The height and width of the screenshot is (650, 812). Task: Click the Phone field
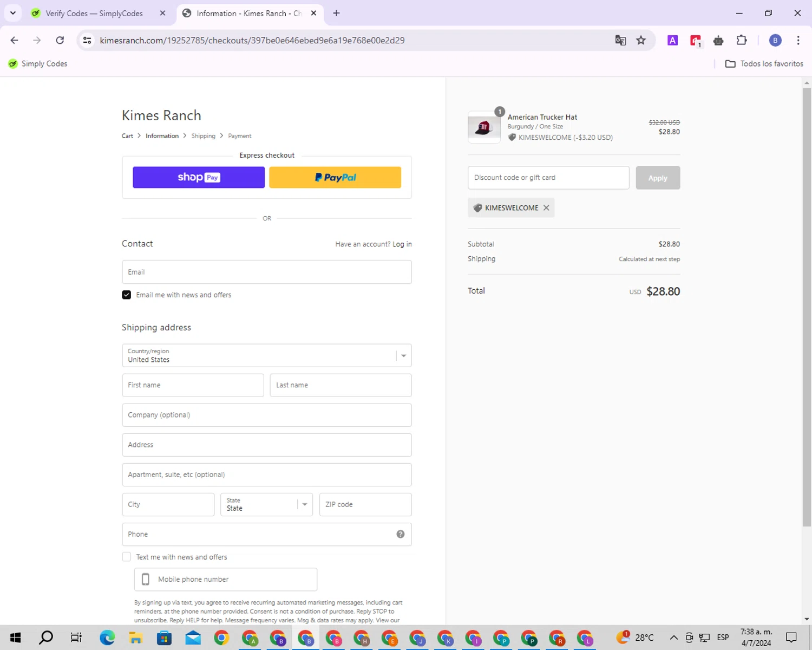[267, 534]
